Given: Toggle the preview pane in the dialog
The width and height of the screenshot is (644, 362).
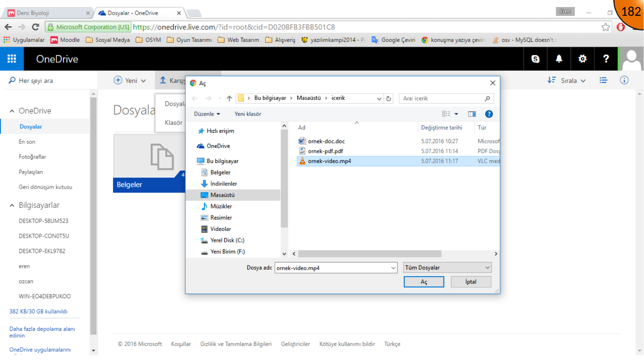Looking at the screenshot, I should point(472,114).
